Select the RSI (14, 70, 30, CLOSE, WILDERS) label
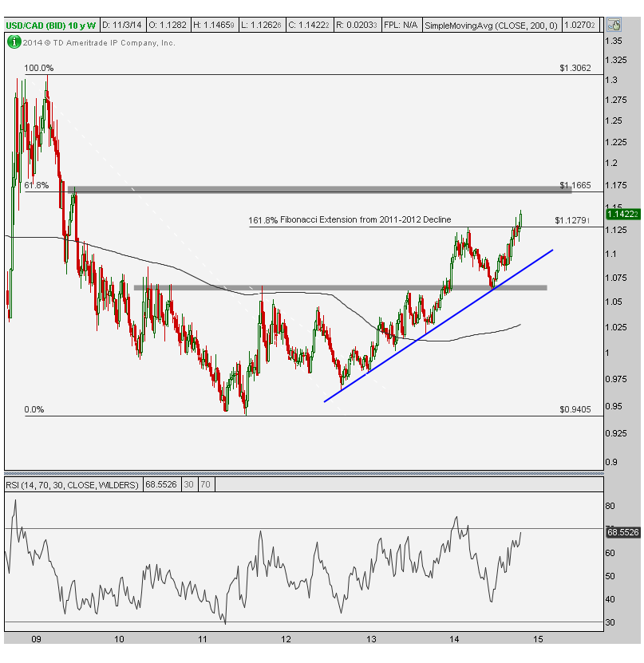The height and width of the screenshot is (663, 644). tap(72, 485)
